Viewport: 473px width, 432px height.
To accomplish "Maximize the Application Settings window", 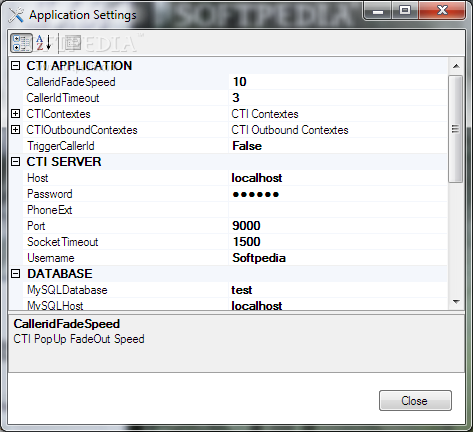I will 405,11.
